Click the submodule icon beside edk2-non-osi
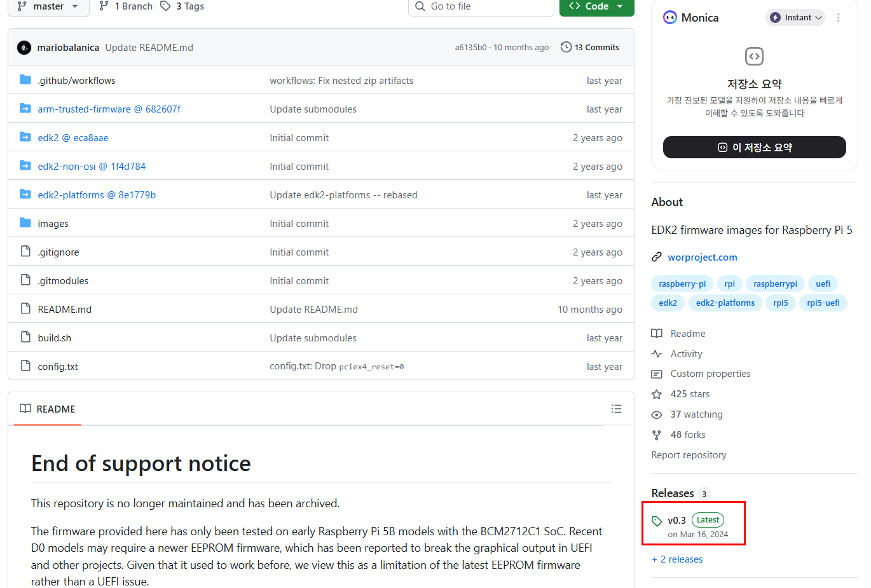 (x=25, y=166)
